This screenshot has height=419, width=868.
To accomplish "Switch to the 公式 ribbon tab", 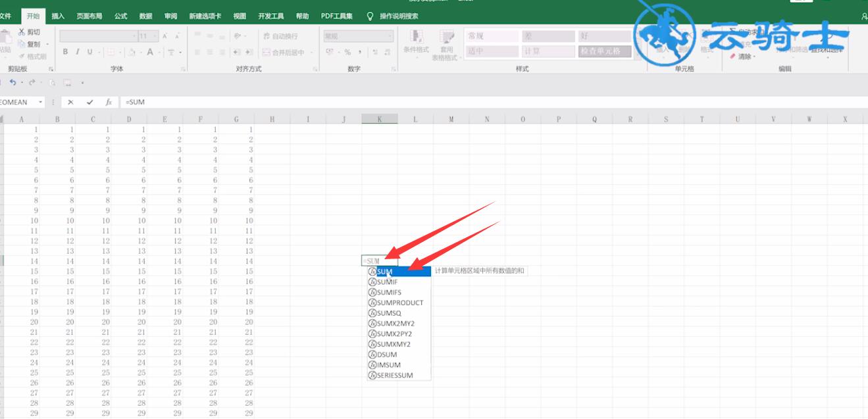I will pyautogui.click(x=120, y=16).
